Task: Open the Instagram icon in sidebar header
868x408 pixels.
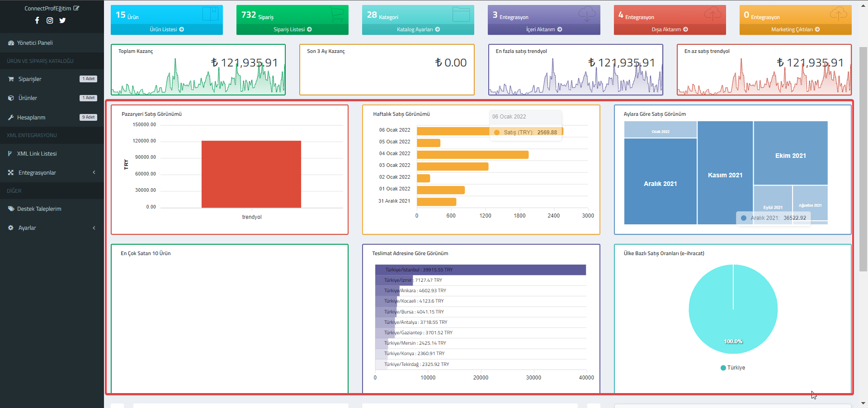Action: point(50,20)
